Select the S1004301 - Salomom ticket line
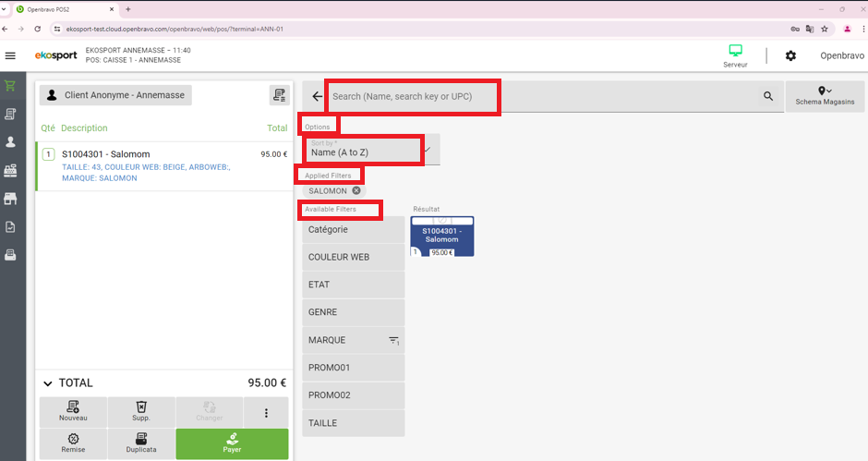The width and height of the screenshot is (868, 461). (x=164, y=166)
